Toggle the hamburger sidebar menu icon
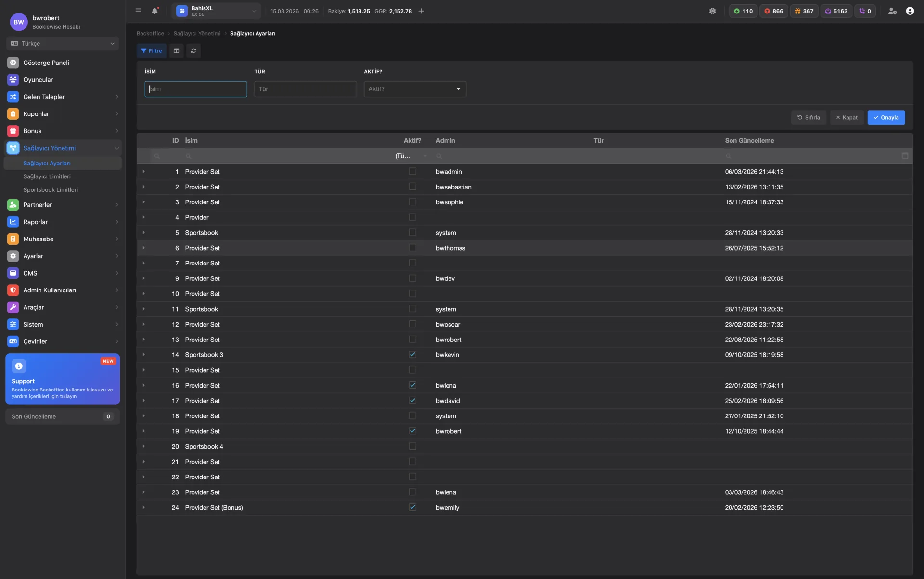 tap(138, 11)
